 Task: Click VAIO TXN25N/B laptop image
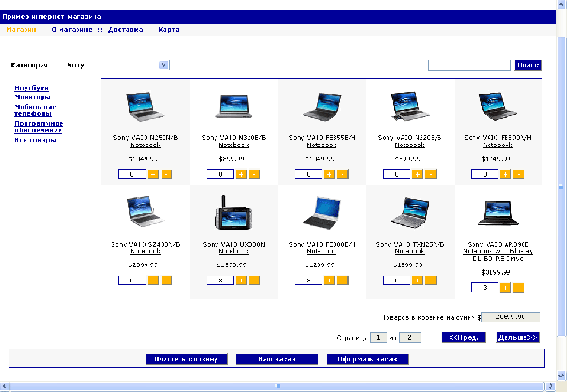point(410,213)
